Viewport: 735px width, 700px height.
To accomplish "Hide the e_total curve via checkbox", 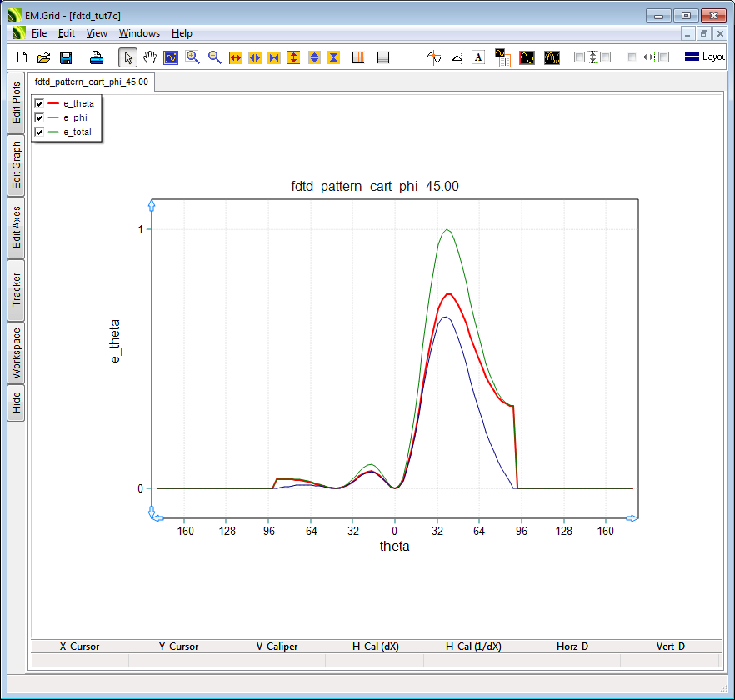I will coord(39,132).
